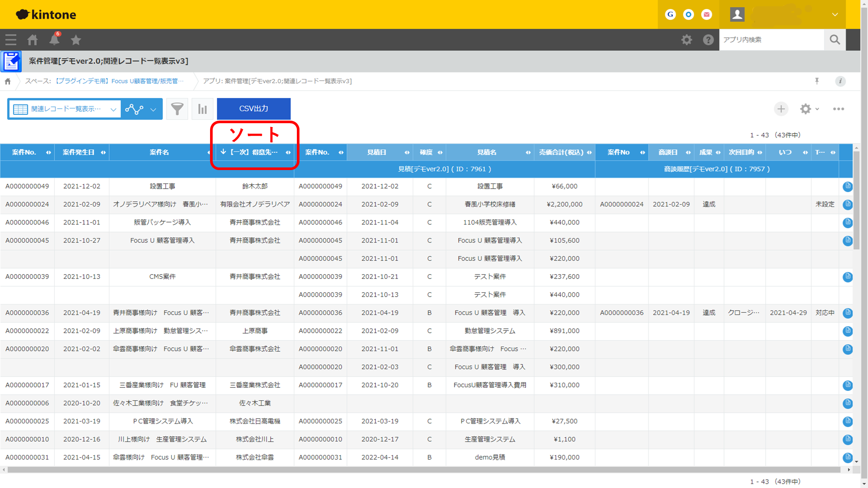The image size is (868, 488).
Task: Open record details for row A0000000036
Action: (x=848, y=313)
